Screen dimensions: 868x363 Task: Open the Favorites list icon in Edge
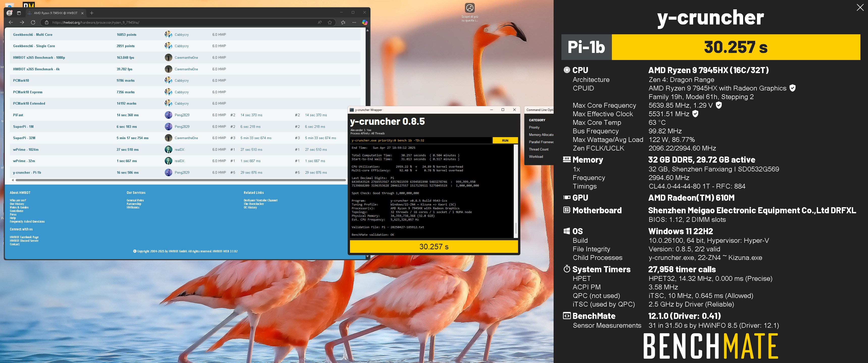pyautogui.click(x=343, y=22)
